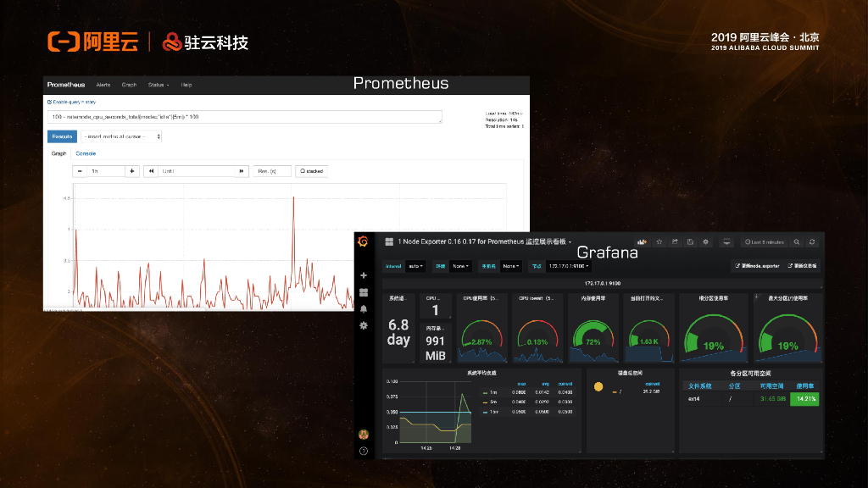Open Grafana Interval auto dropdown

415,266
